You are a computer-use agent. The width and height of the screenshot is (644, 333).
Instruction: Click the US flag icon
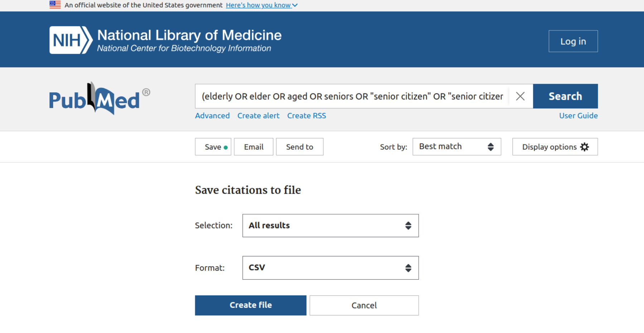tap(55, 5)
